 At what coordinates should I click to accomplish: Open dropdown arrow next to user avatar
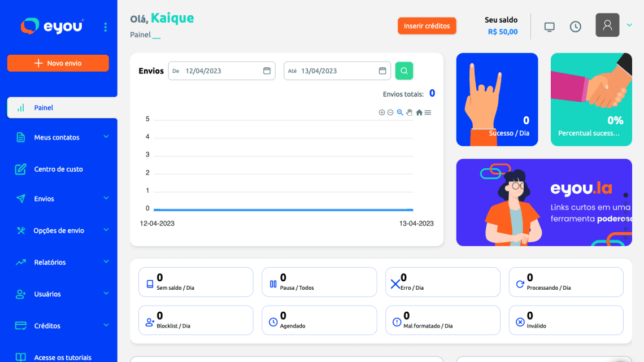tap(629, 25)
